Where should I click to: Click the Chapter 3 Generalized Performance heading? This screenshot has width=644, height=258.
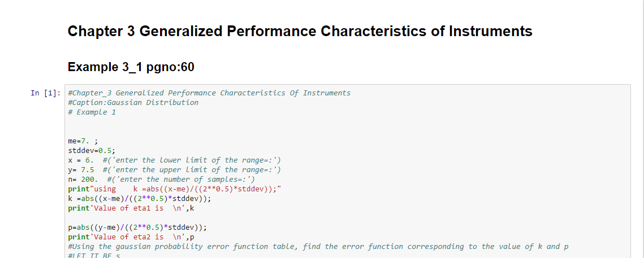pos(300,31)
